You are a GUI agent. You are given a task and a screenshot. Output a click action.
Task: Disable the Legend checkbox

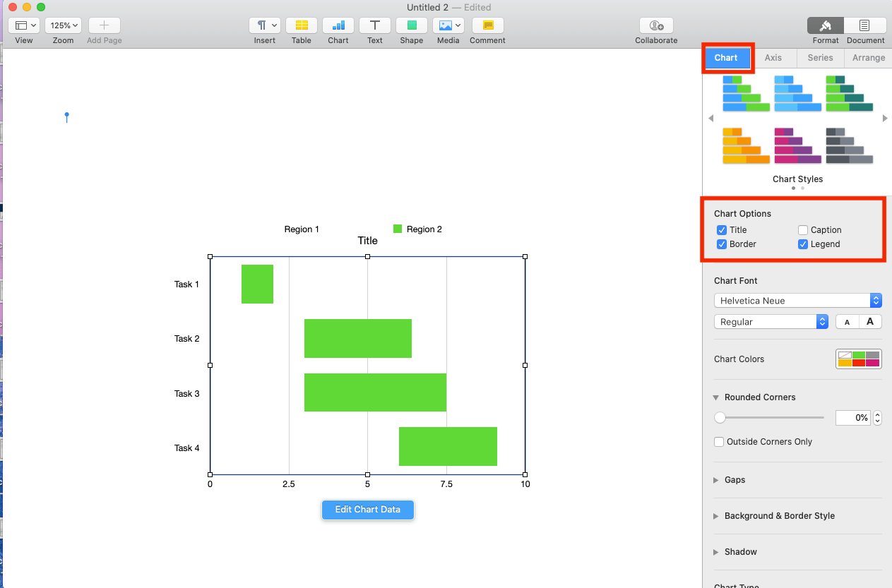[x=802, y=244]
